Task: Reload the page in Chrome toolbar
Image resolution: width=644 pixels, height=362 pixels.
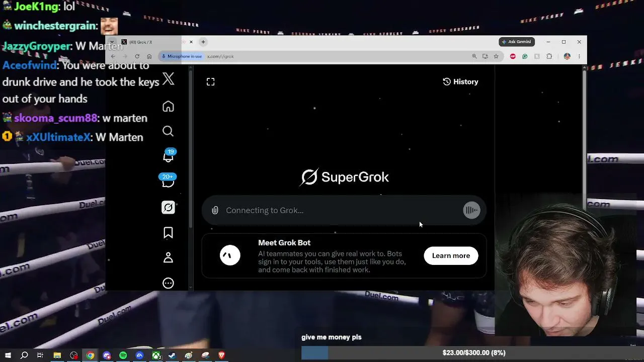Action: pyautogui.click(x=137, y=56)
